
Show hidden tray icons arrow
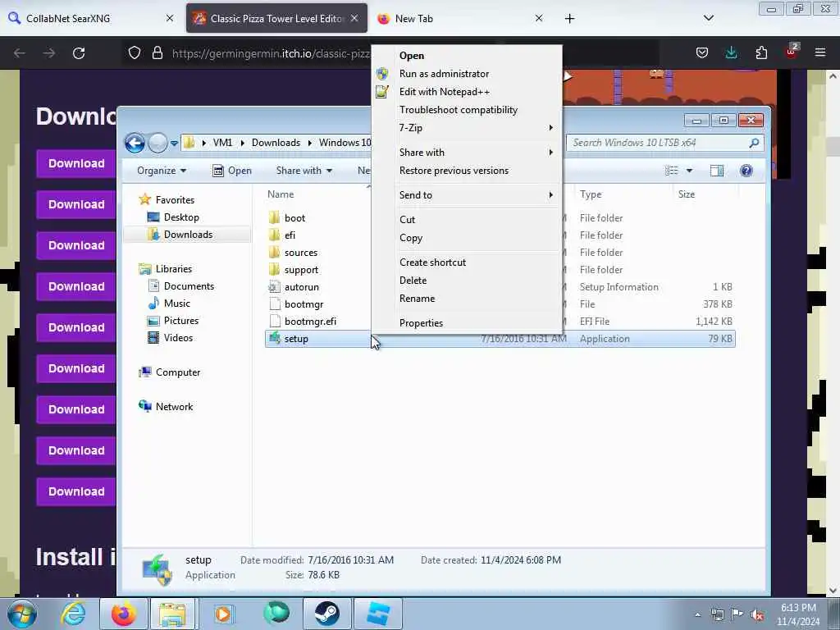[x=697, y=614]
